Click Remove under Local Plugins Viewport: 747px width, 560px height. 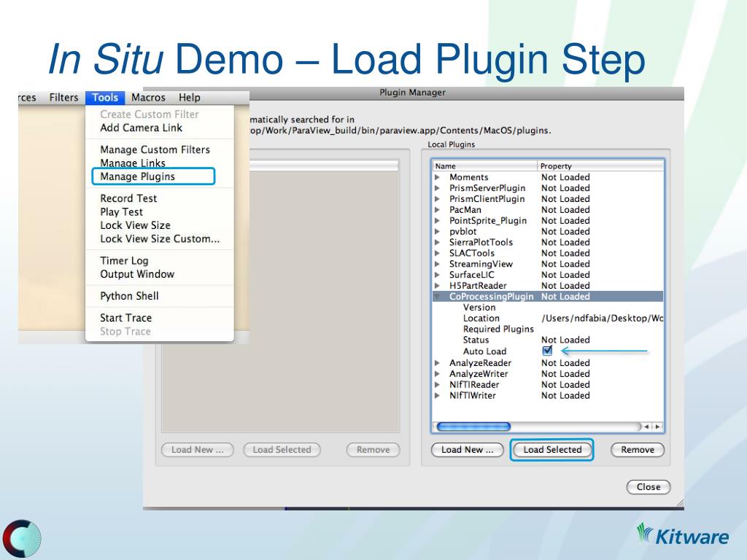tap(638, 449)
